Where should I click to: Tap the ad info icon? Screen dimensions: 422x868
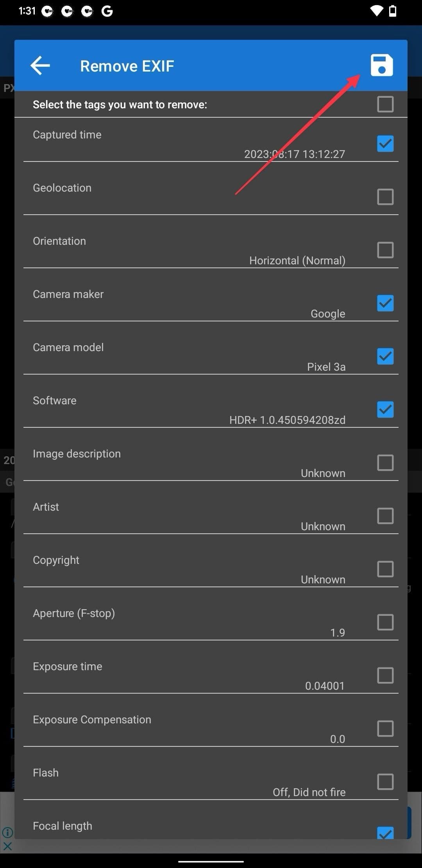[7, 832]
